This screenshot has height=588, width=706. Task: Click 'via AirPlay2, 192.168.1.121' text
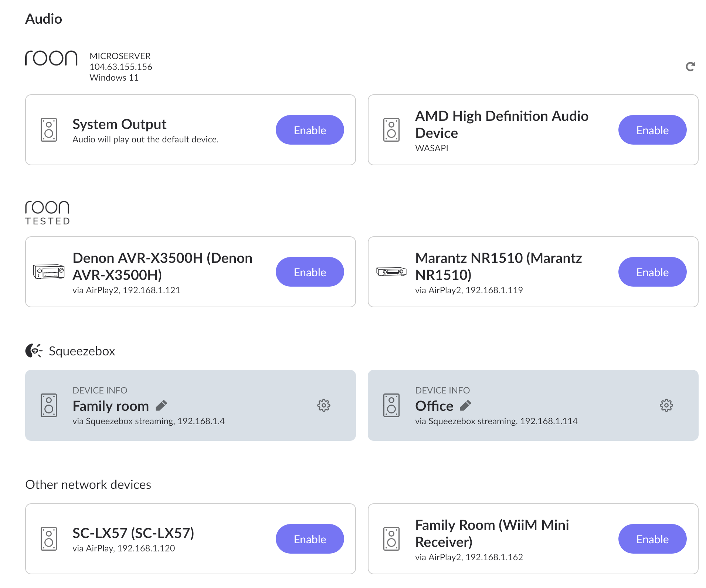(x=126, y=290)
